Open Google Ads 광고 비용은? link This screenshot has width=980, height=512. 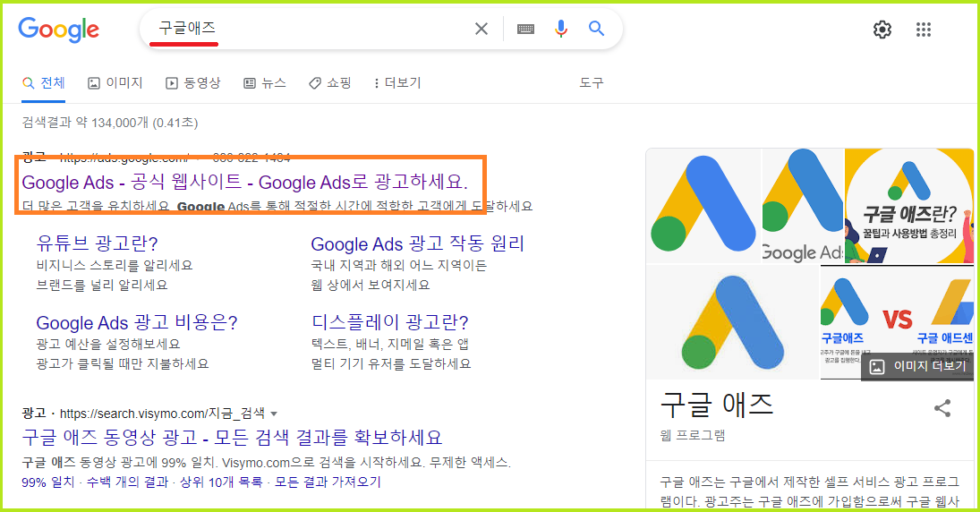137,322
